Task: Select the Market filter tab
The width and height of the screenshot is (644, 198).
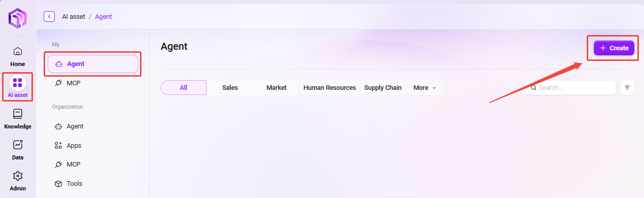Action: [277, 87]
